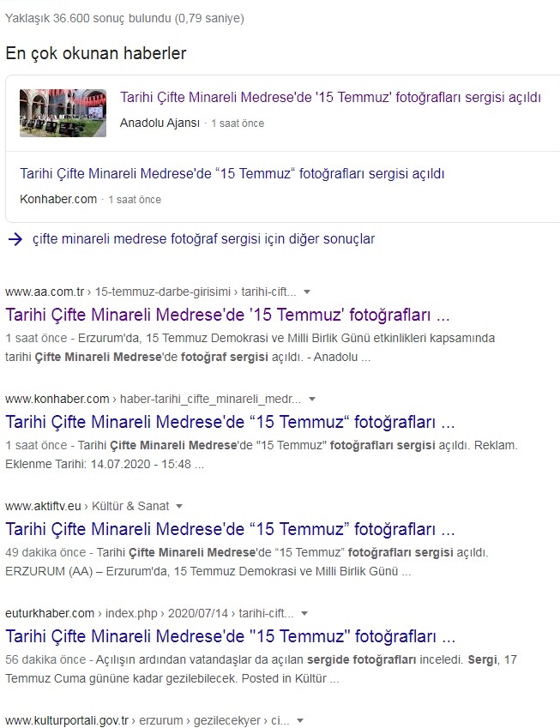Image resolution: width=560 pixels, height=728 pixels.
Task: Expand the dropdown arrow next to euturkhaber.com URL
Action: click(304, 614)
